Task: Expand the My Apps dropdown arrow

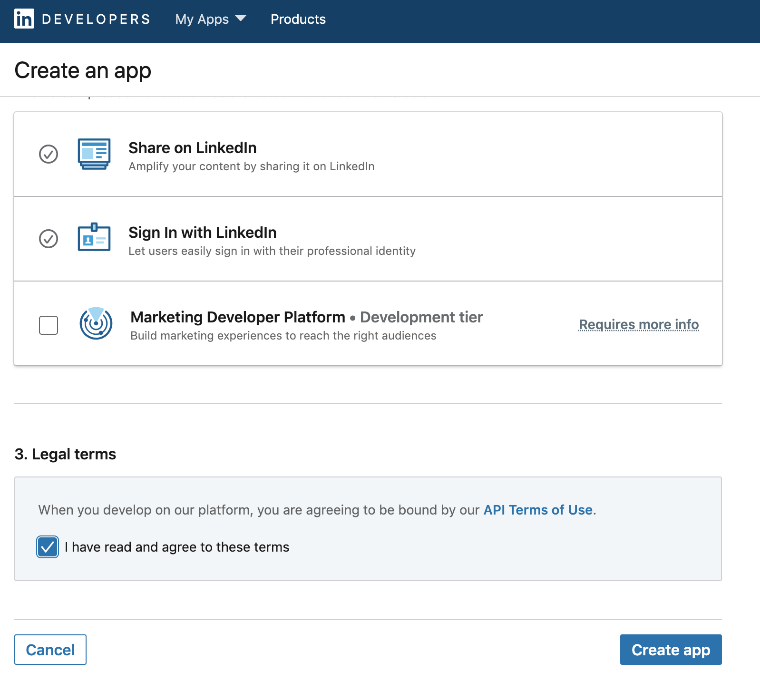Action: 241,19
